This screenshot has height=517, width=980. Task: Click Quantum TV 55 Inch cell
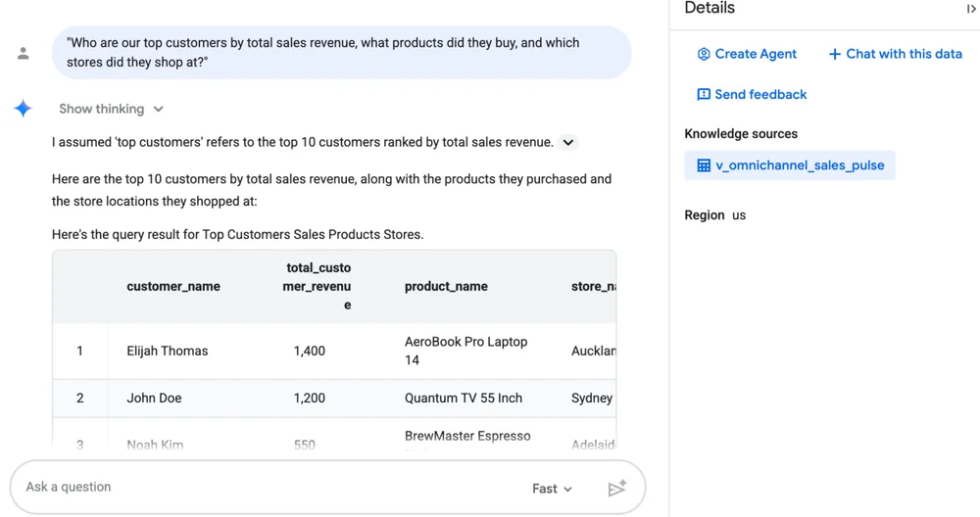coord(464,399)
